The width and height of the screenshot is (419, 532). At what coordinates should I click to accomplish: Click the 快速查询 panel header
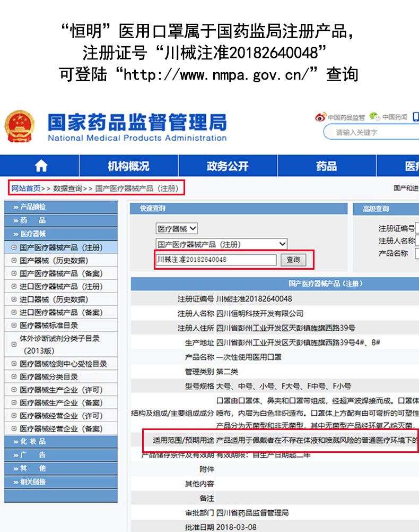239,208
